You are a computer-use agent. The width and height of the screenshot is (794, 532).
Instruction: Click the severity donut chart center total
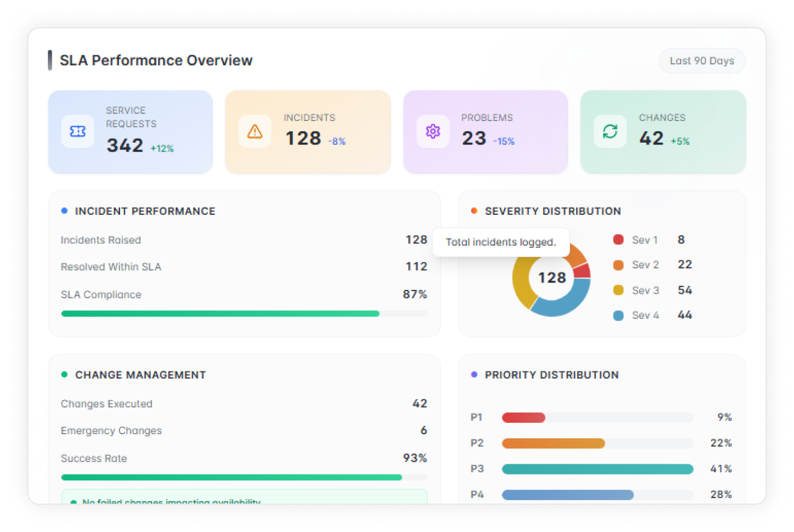point(552,278)
